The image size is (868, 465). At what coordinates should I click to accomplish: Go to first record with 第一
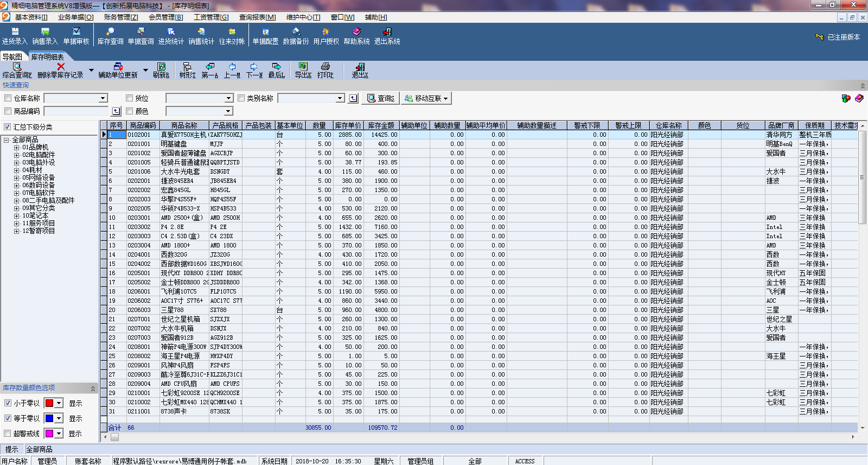pyautogui.click(x=210, y=71)
